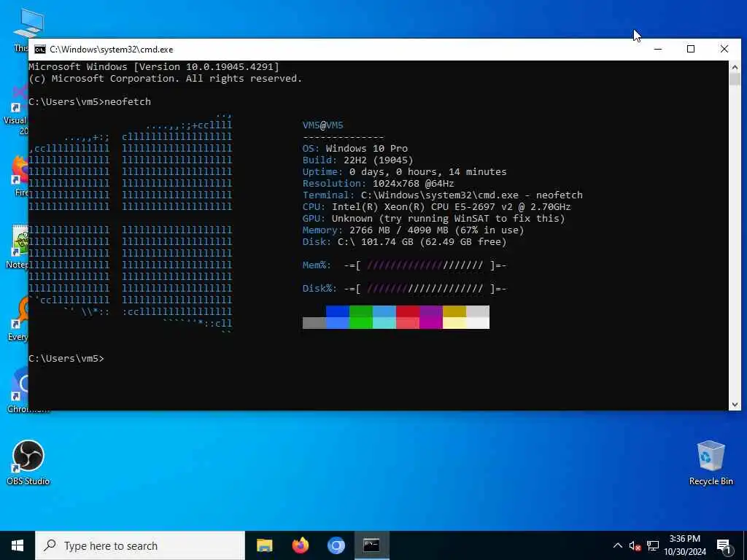
Task: Click the gray block in bottom color row
Action: pyautogui.click(x=314, y=323)
